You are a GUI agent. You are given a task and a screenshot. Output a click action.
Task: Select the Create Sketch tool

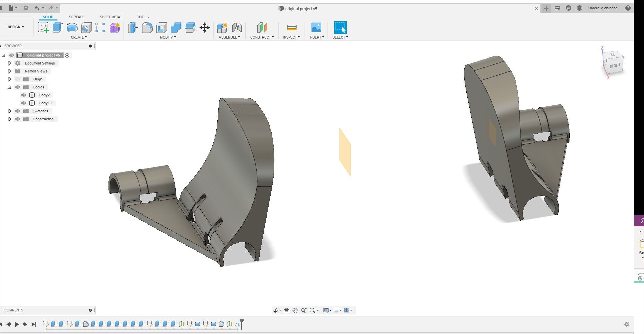pos(43,28)
